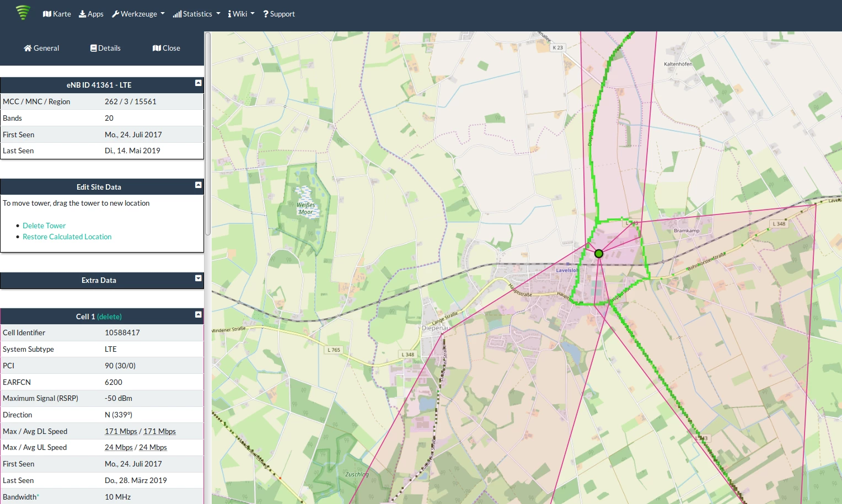Screen dimensions: 842x504
Task: Click the Delete Tower link
Action: click(44, 226)
